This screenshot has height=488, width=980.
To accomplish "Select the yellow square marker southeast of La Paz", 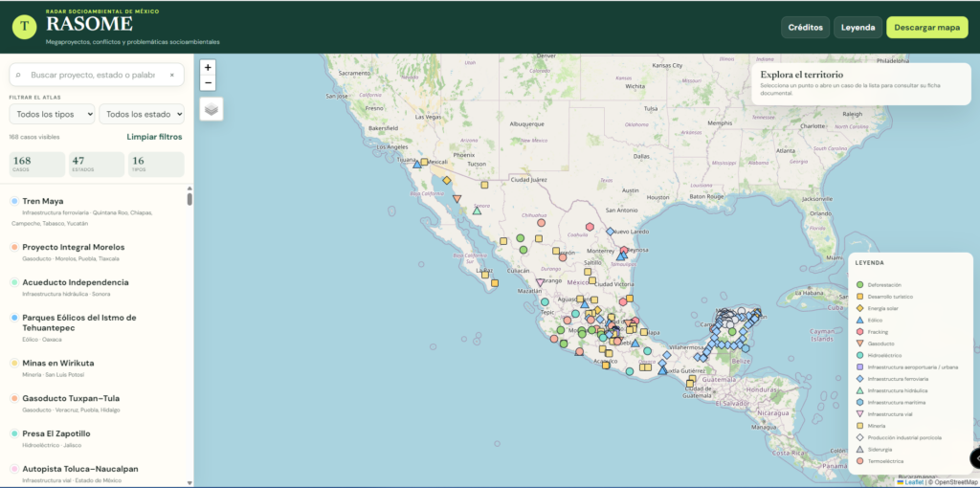I will coord(495,283).
